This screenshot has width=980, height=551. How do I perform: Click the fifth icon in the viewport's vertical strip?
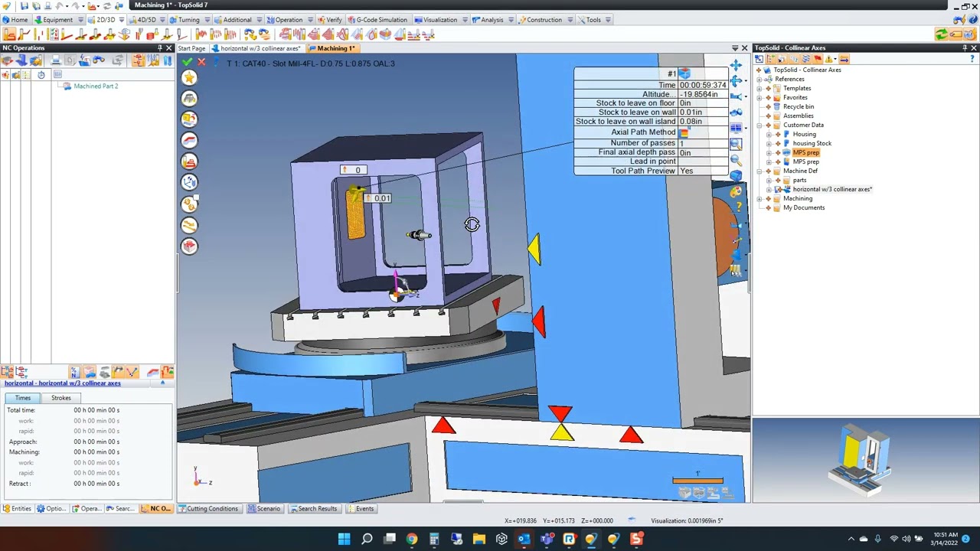click(x=189, y=161)
